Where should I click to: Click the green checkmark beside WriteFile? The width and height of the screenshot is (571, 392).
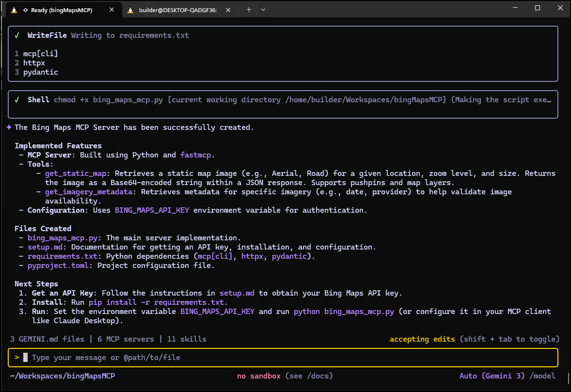[17, 35]
